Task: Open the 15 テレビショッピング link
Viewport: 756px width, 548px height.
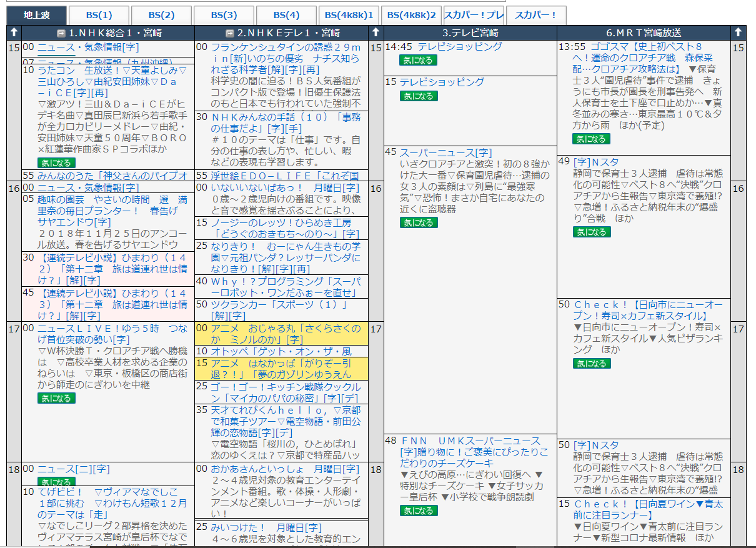Action: [442, 82]
